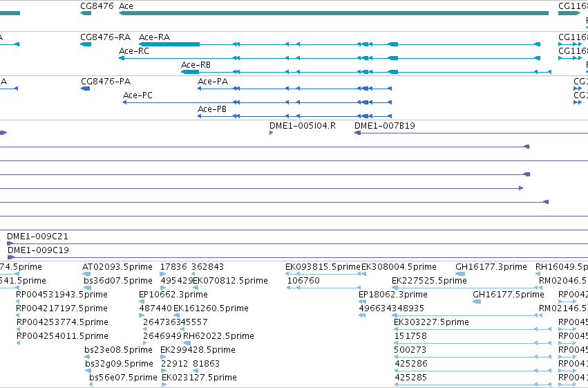588x388 pixels.
Task: Open the bs56e07.5prime EST label
Action: click(124, 378)
